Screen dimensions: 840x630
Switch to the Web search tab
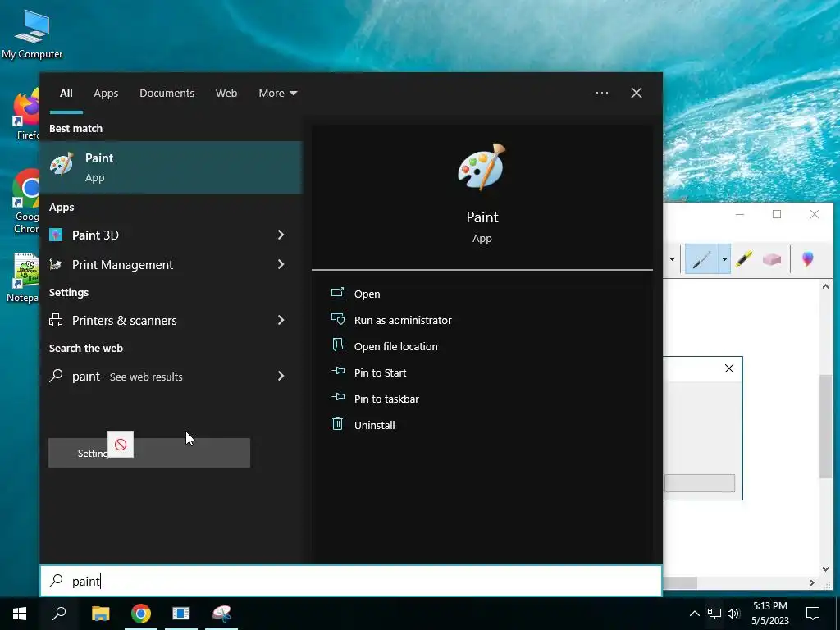[226, 94]
